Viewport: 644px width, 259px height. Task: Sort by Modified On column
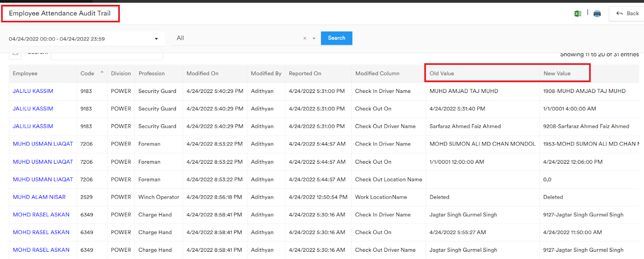[215, 74]
